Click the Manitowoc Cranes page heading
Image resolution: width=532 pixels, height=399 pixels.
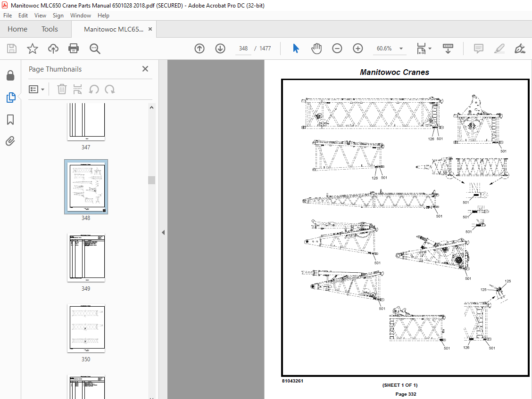pos(394,72)
